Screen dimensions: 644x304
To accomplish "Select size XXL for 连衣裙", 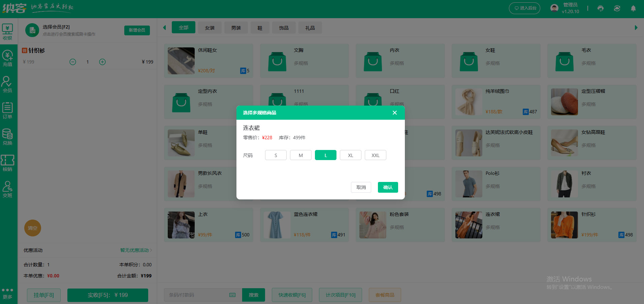I will (375, 155).
